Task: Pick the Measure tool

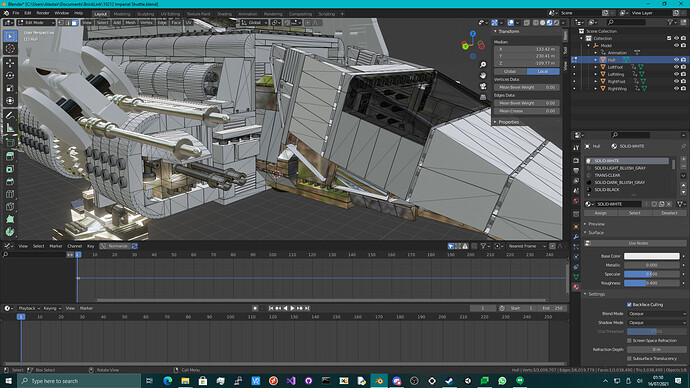Action: 10,128
